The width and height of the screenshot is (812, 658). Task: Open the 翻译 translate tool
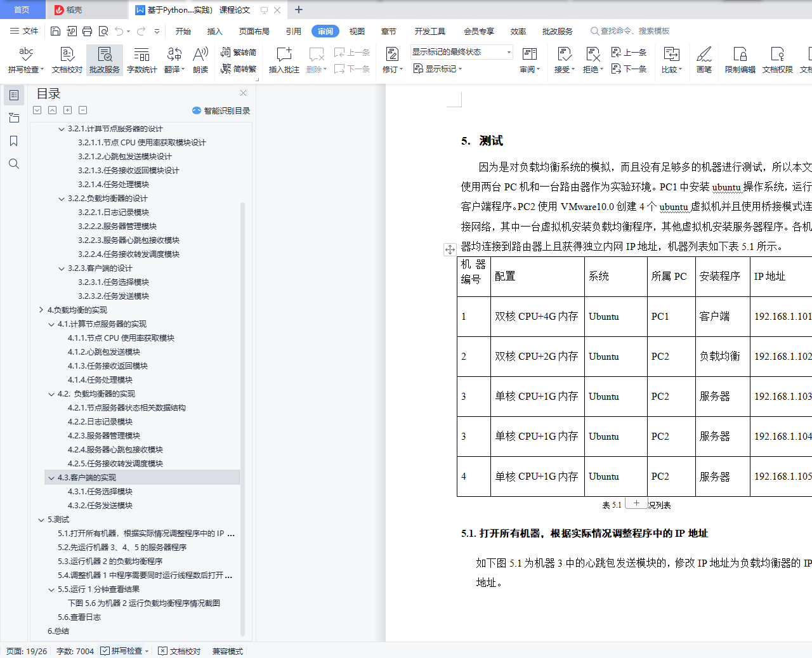[174, 60]
